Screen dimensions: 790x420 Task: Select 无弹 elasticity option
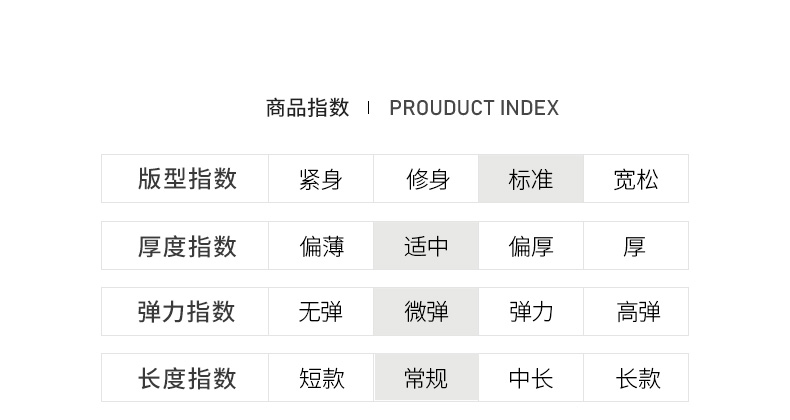click(x=321, y=312)
